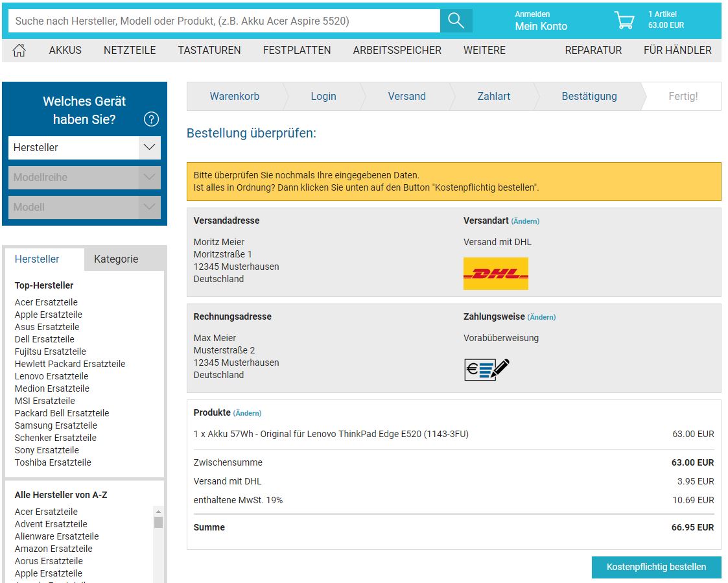The width and height of the screenshot is (728, 583).
Task: Open Sony Ersatzteile link
Action: click(47, 450)
